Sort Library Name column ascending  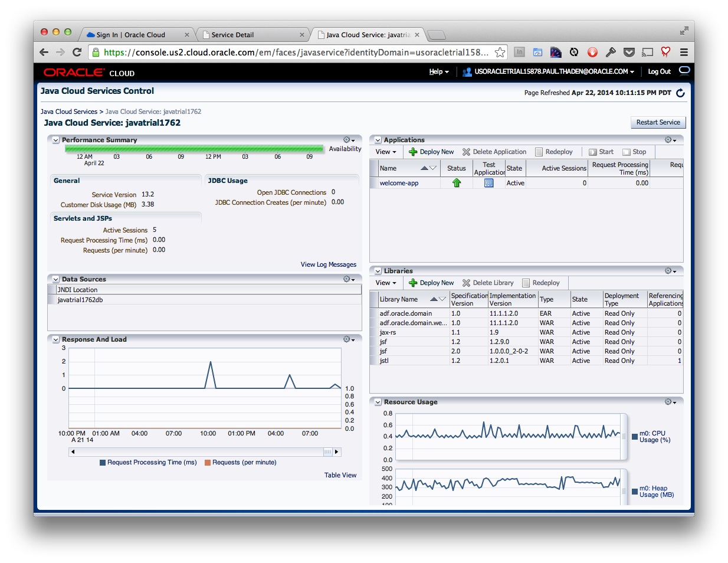[434, 299]
